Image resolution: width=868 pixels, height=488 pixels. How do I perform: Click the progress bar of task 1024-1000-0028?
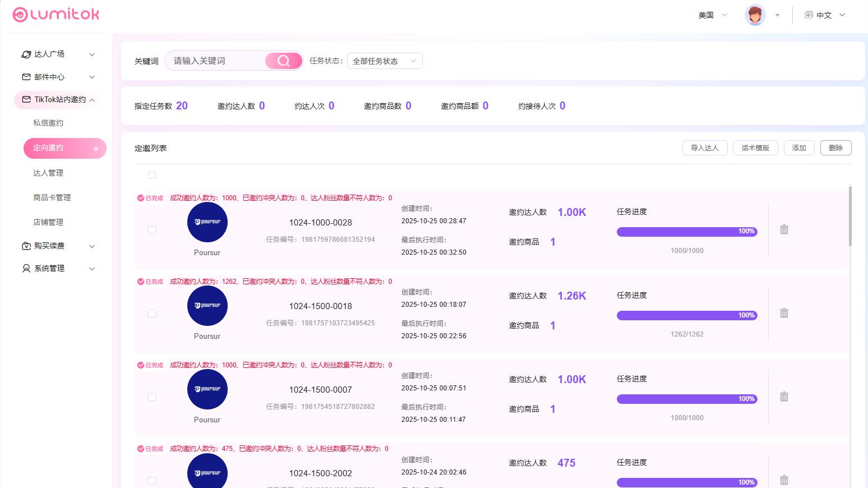(x=687, y=232)
